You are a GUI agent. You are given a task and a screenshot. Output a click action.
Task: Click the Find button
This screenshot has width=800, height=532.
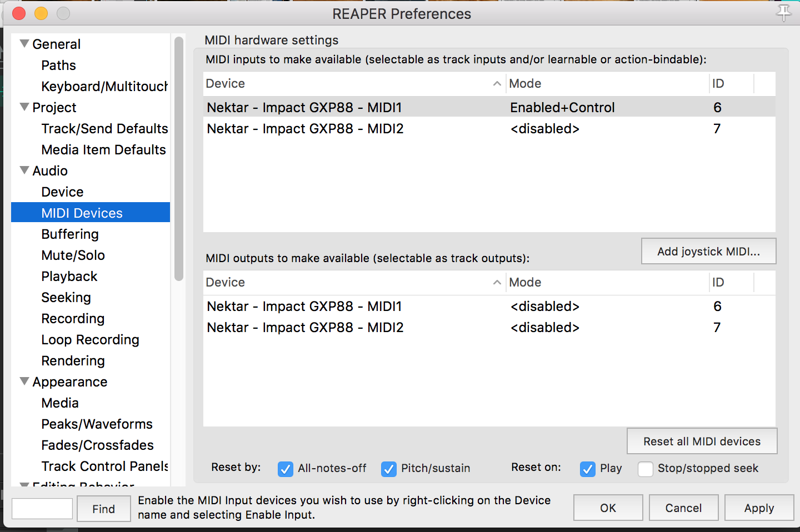click(x=103, y=508)
